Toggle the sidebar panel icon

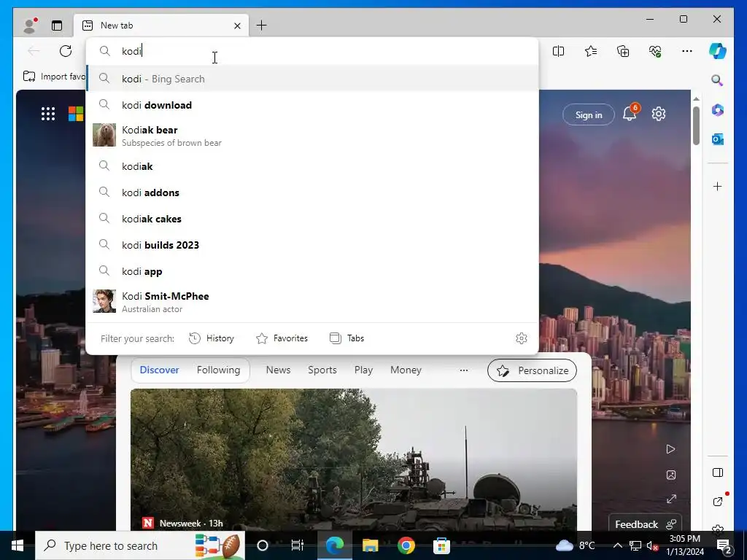[718, 472]
